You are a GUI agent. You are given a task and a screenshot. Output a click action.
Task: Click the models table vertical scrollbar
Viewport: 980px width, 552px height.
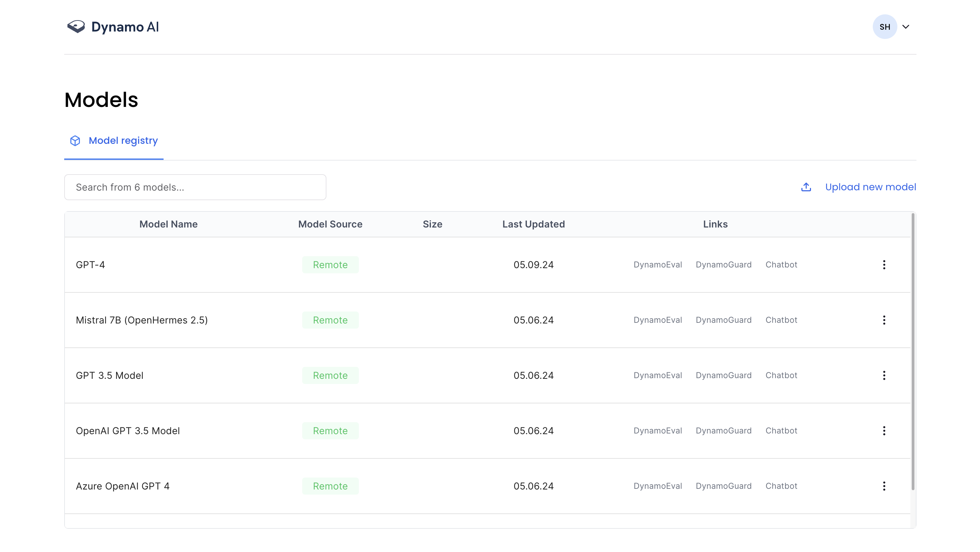(x=913, y=351)
